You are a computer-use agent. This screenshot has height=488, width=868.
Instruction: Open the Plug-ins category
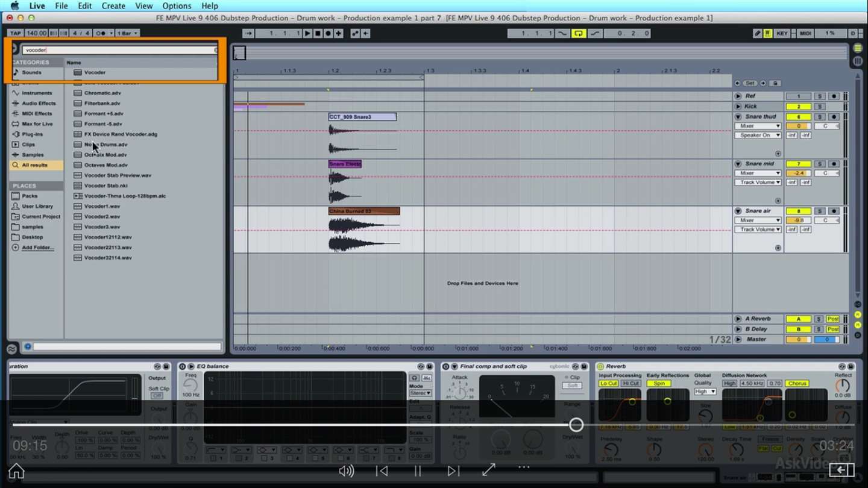pyautogui.click(x=33, y=134)
